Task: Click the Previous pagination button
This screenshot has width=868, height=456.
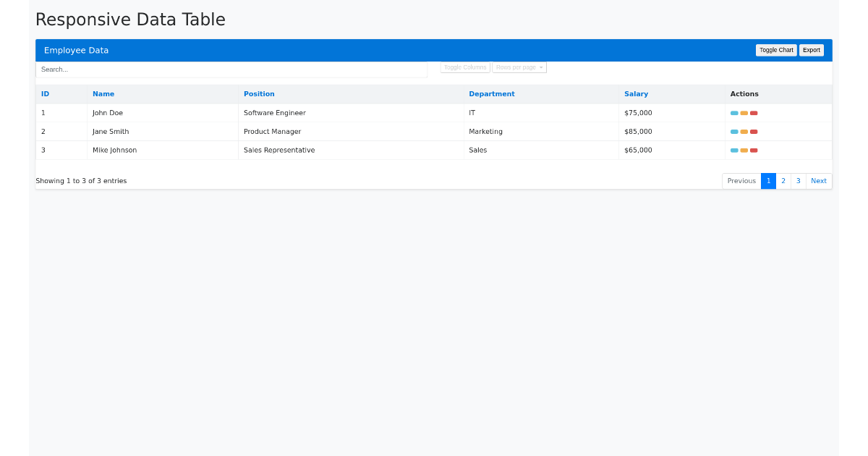Action: click(741, 180)
